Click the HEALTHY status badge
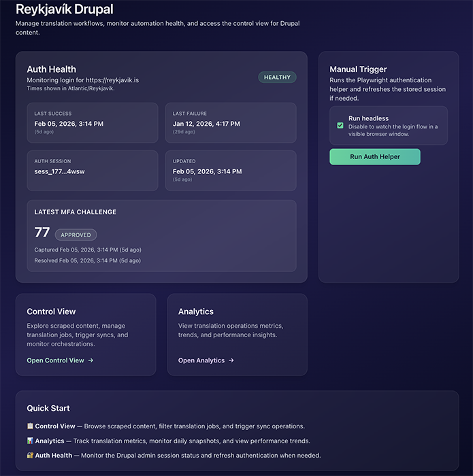The image size is (473, 476). tap(277, 78)
